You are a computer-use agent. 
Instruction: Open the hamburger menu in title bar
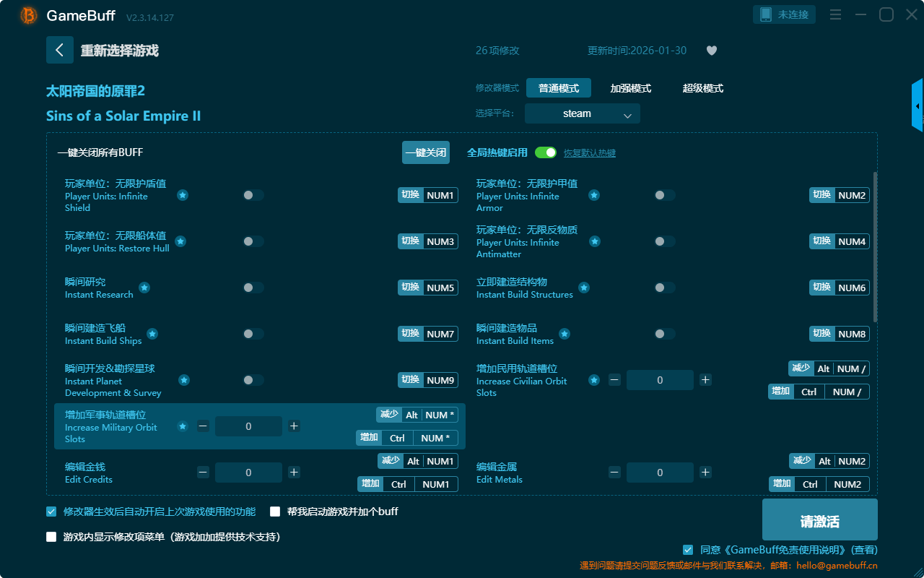(835, 14)
